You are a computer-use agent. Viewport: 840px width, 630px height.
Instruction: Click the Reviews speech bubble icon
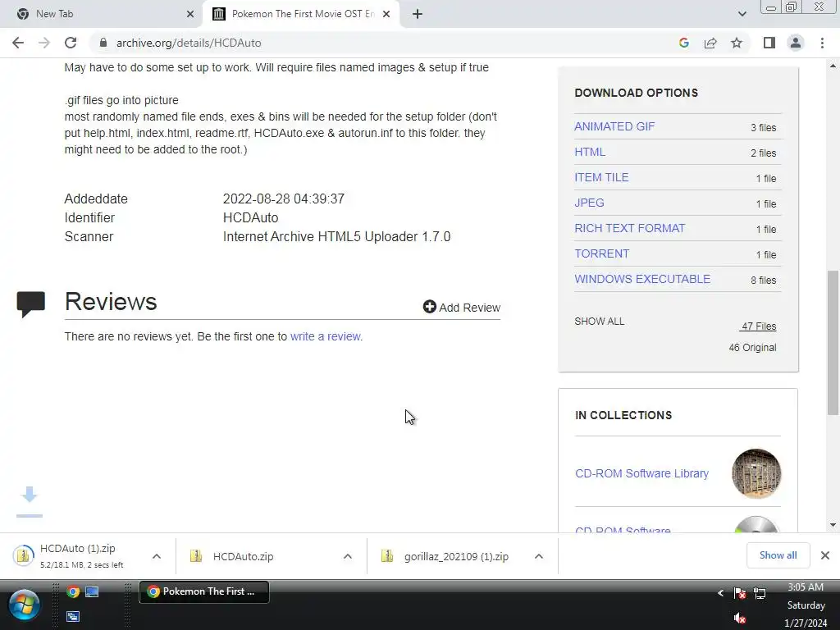30,304
